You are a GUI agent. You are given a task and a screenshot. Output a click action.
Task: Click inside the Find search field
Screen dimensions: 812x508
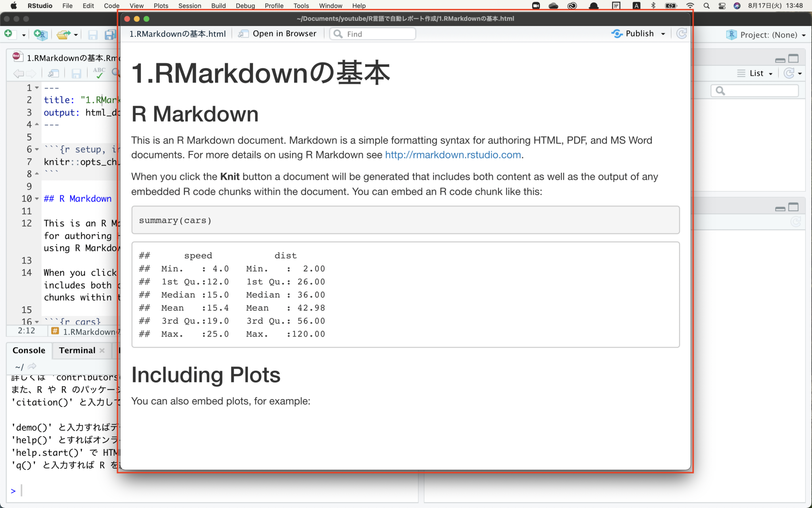coord(373,34)
